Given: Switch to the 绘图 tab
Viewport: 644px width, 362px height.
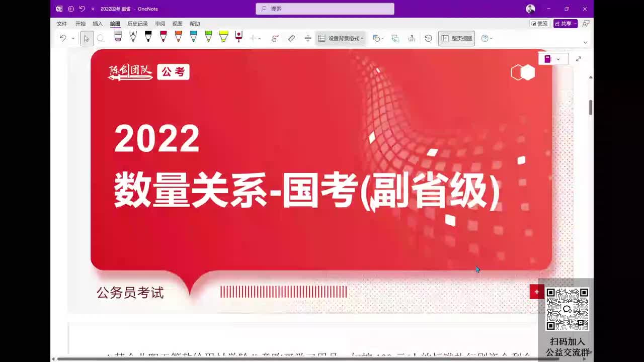Looking at the screenshot, I should [115, 24].
